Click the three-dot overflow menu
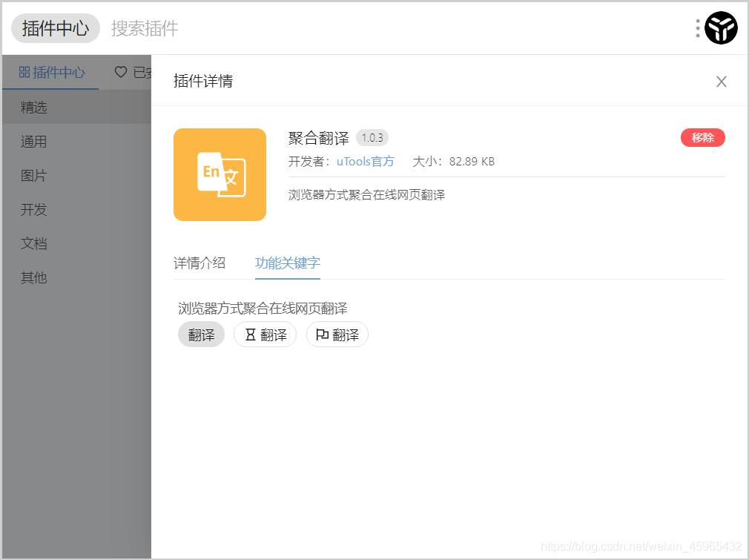This screenshot has height=560, width=749. coord(697,27)
